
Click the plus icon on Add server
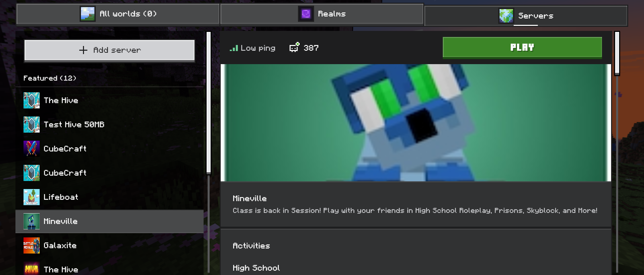(x=83, y=50)
